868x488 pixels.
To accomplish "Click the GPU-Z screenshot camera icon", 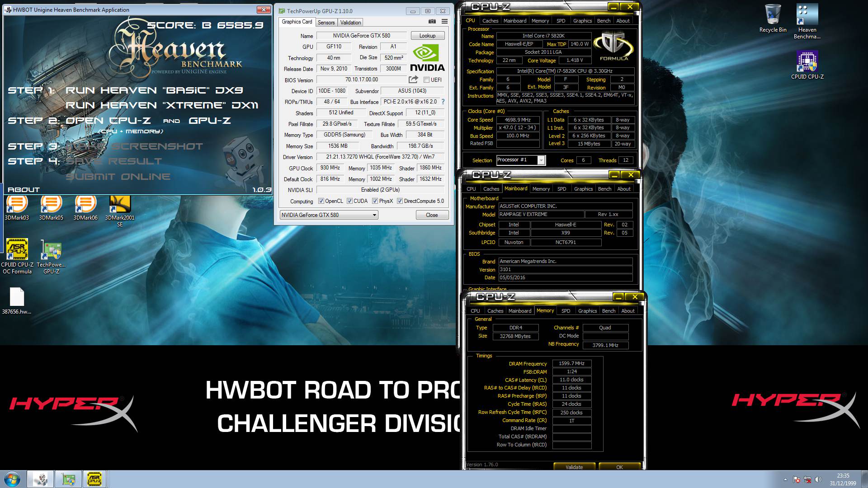I will [x=432, y=22].
